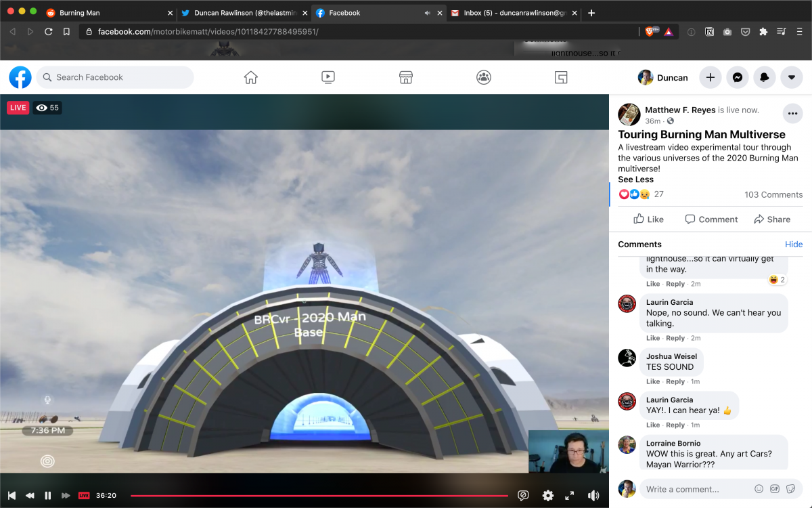The image size is (812, 508).
Task: Pause the live video
Action: pyautogui.click(x=48, y=495)
